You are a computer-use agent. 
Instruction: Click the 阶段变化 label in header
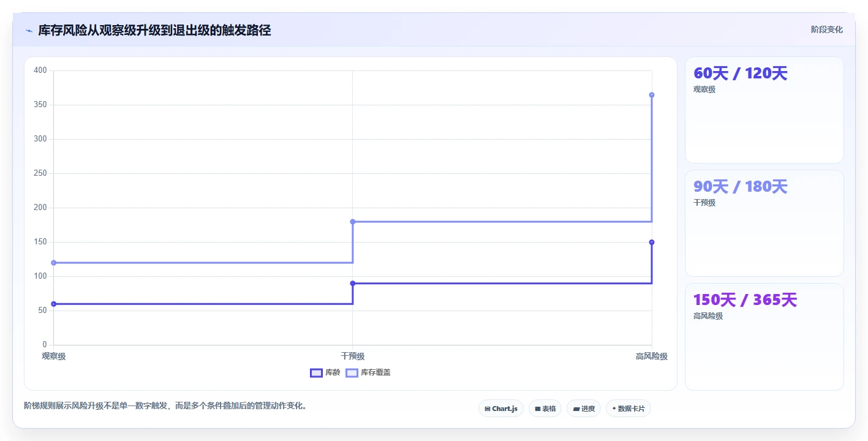click(827, 29)
